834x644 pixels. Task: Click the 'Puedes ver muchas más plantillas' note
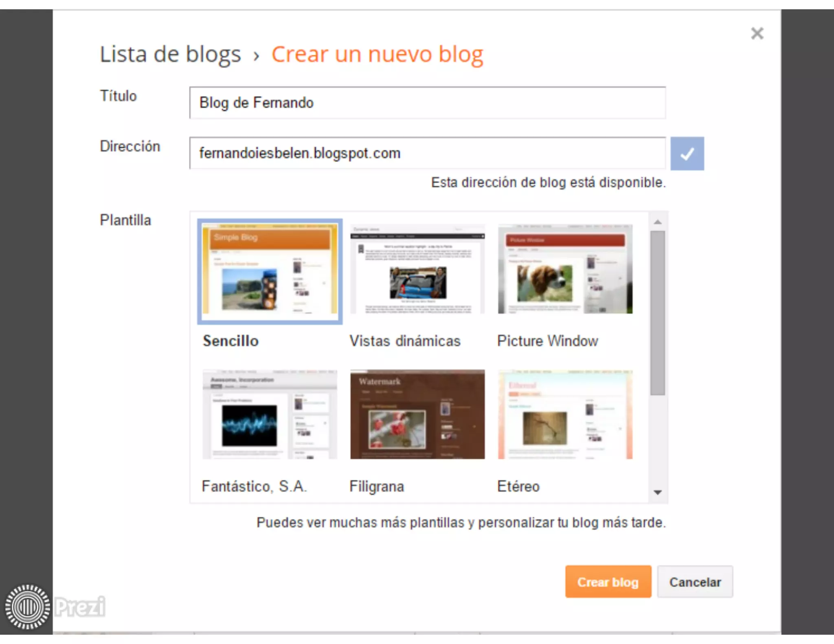coord(461,522)
